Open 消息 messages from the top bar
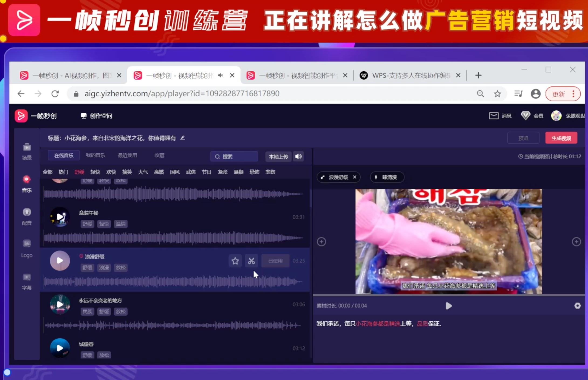Image resolution: width=588 pixels, height=380 pixels. pos(500,116)
